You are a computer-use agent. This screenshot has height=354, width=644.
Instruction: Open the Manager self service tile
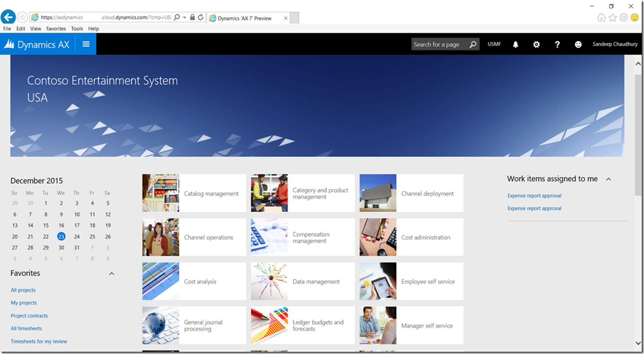(x=411, y=325)
